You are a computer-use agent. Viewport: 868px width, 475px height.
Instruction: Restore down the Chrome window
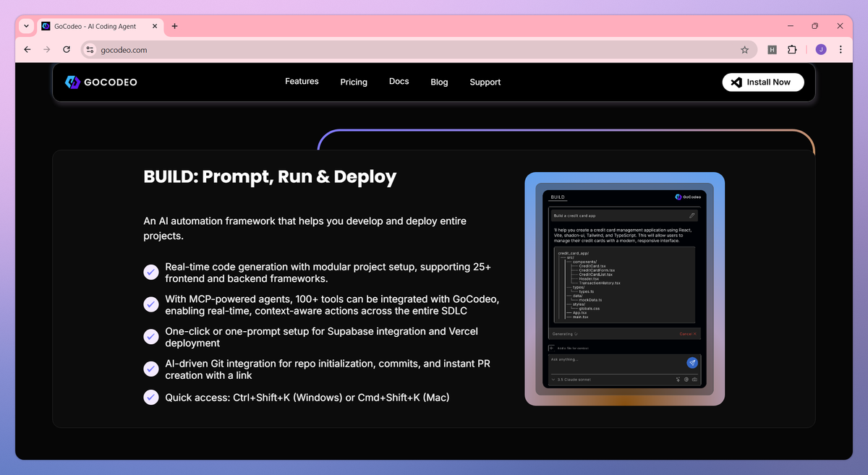click(814, 26)
